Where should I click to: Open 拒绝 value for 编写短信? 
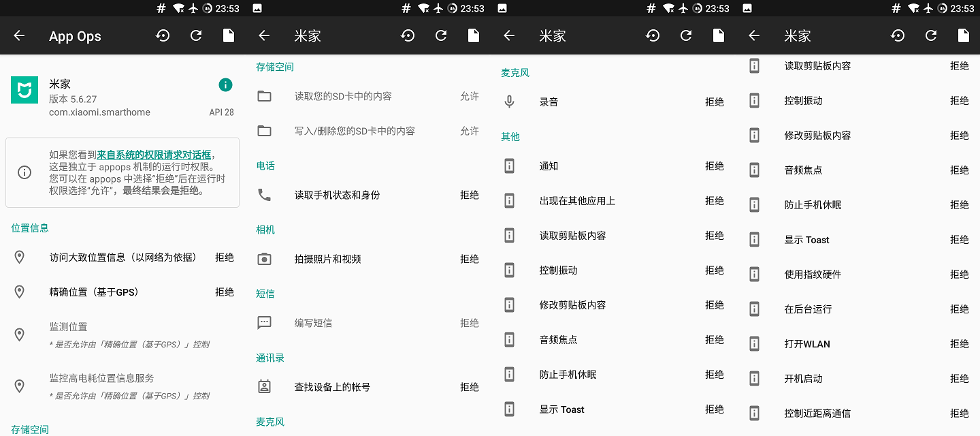coord(470,323)
